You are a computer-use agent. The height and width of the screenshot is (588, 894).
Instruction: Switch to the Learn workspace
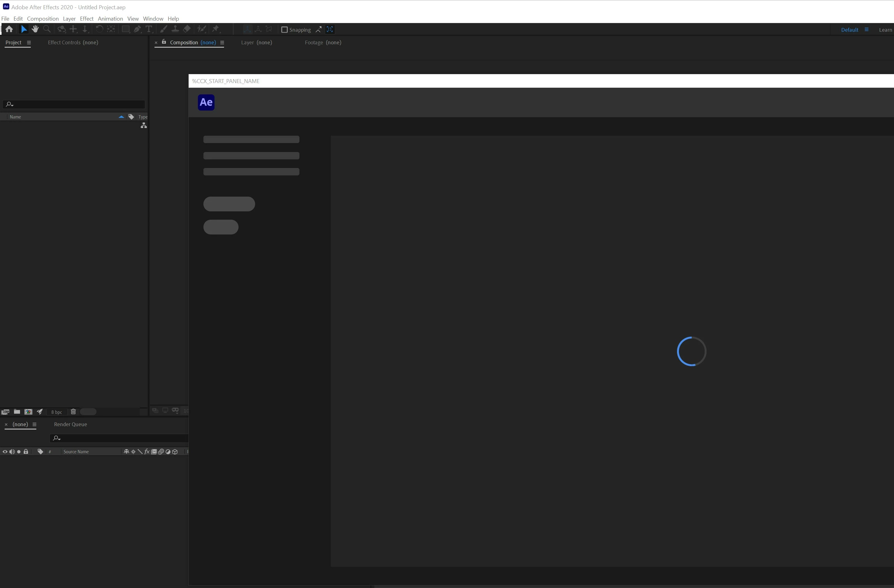coord(885,30)
